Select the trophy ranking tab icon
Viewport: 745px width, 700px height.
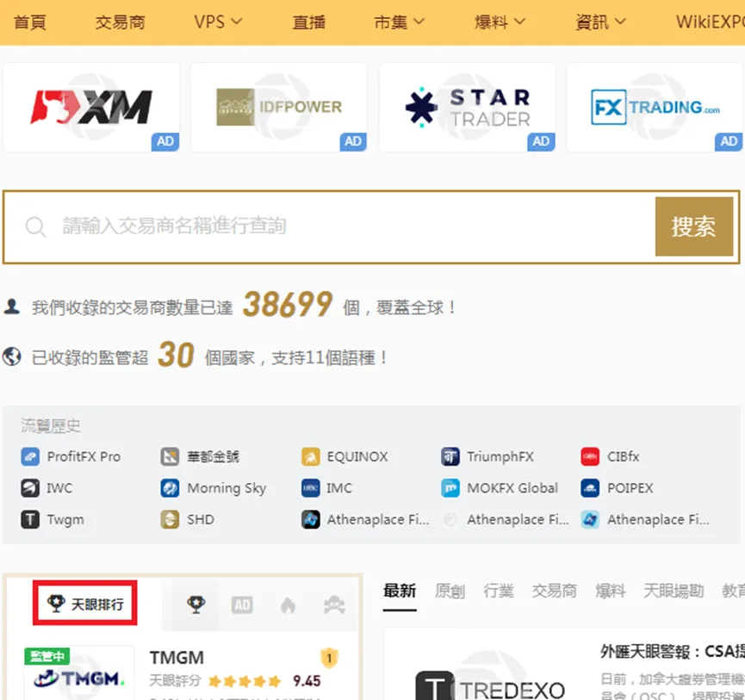pos(196,604)
